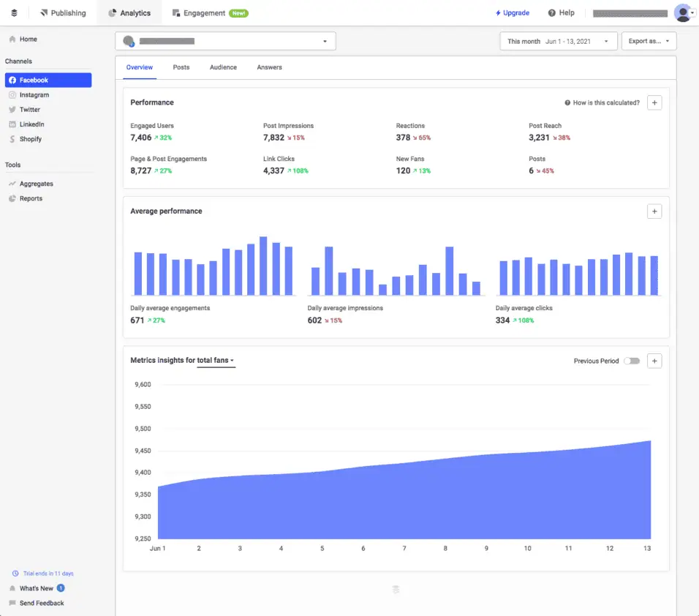Switch to the Audience tab

point(223,67)
